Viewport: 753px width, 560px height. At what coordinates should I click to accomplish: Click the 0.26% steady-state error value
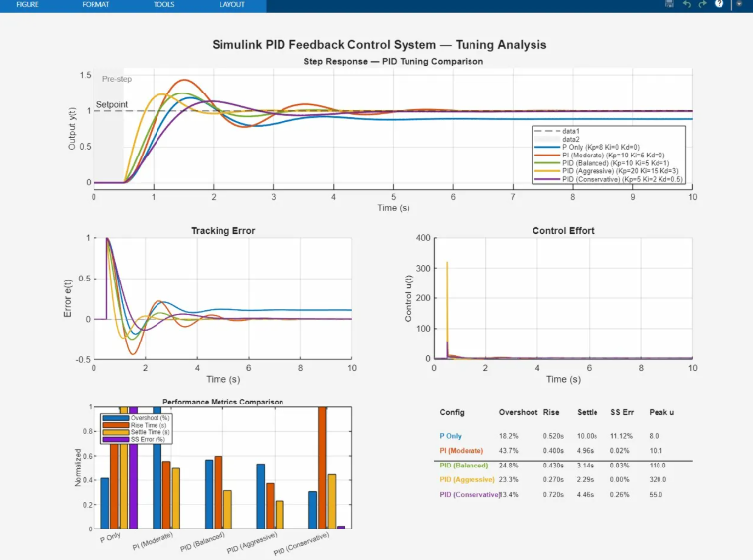pos(619,495)
